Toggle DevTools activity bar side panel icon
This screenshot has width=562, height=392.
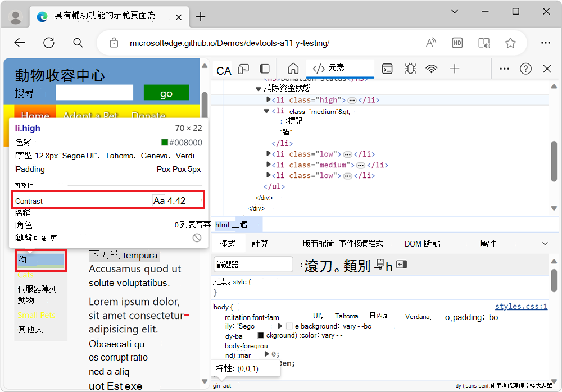pyautogui.click(x=265, y=69)
